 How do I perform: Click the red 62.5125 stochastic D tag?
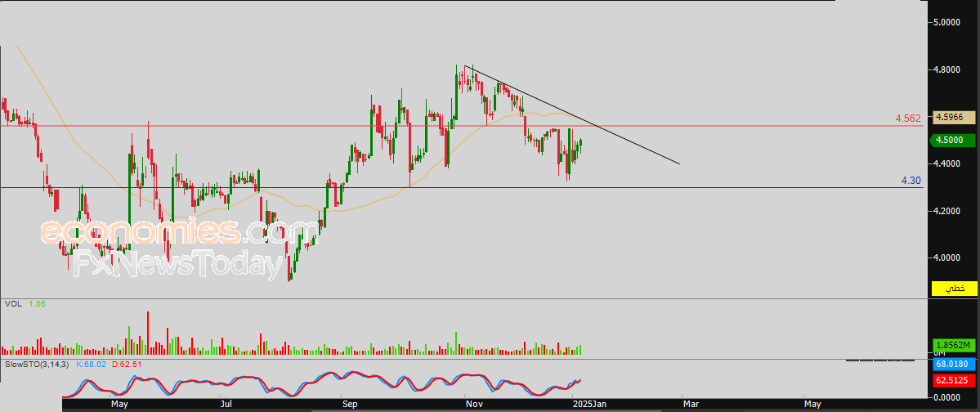[952, 380]
